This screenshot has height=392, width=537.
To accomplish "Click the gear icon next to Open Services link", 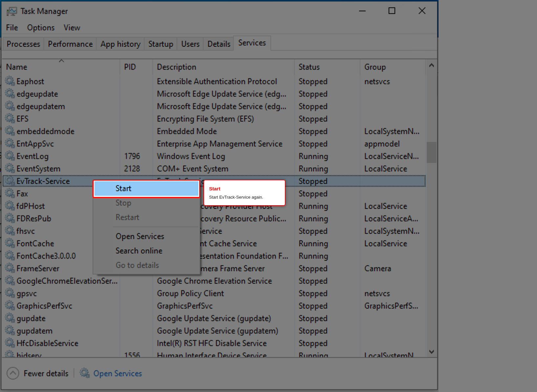I will (85, 373).
